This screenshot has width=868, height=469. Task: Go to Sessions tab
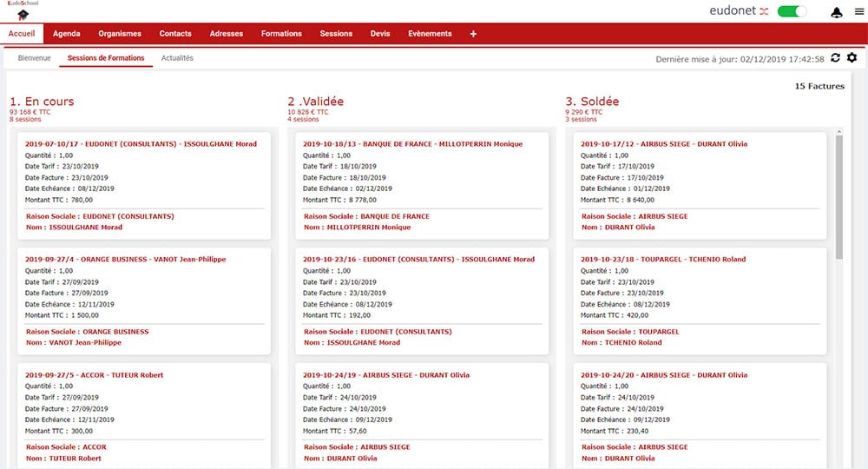click(x=336, y=34)
